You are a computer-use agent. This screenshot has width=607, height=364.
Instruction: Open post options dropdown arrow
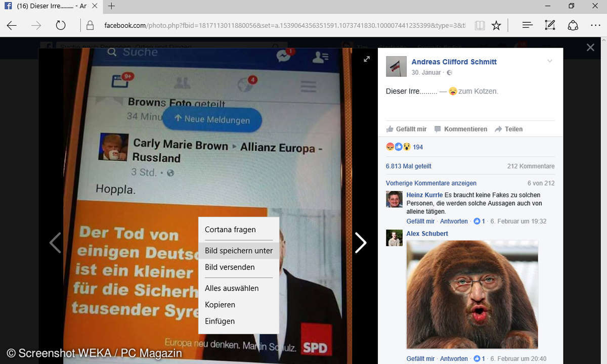point(550,61)
